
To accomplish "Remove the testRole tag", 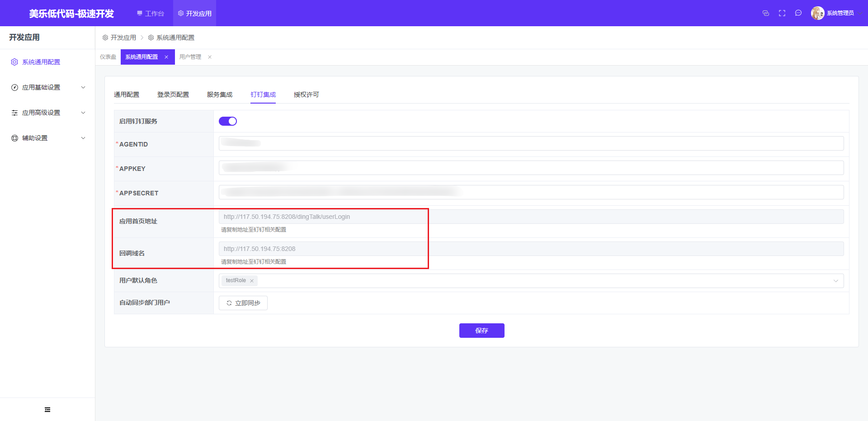I will coord(252,281).
